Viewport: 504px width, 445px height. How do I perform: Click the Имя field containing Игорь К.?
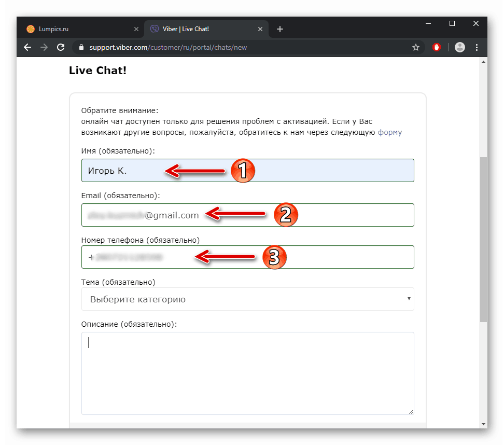coord(247,171)
